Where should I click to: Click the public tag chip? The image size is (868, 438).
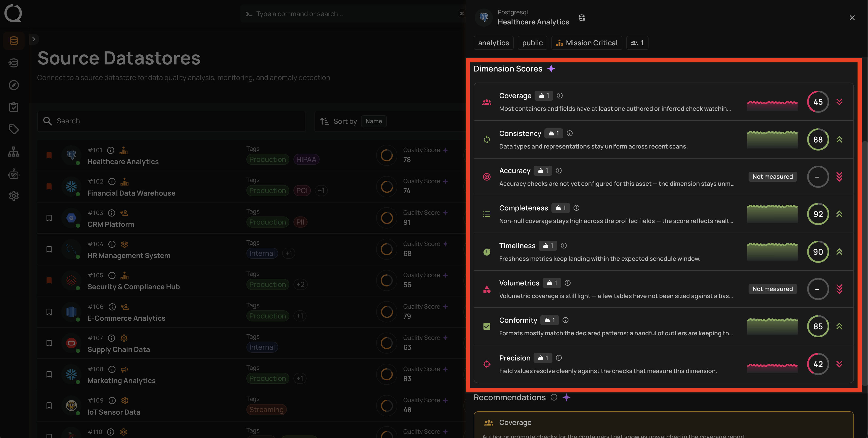[x=532, y=43]
